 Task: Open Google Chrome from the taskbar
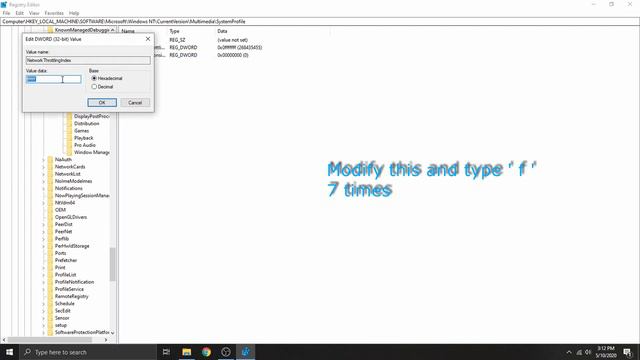point(206,352)
